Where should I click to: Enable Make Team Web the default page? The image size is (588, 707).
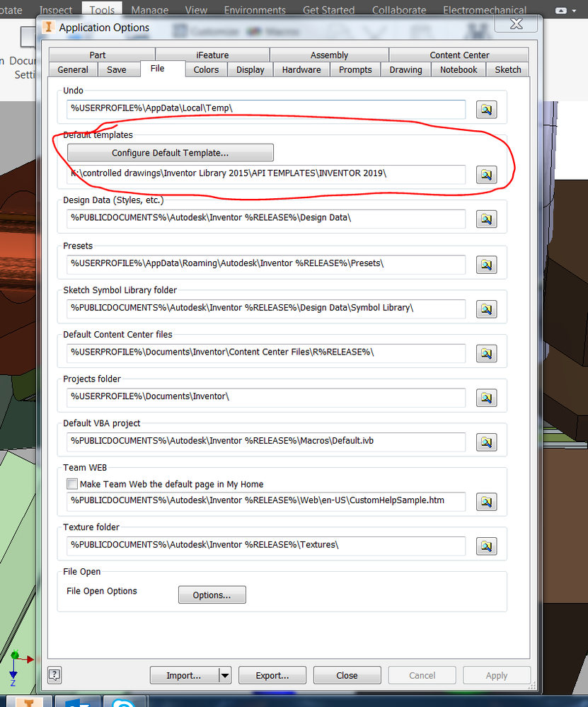pos(72,484)
